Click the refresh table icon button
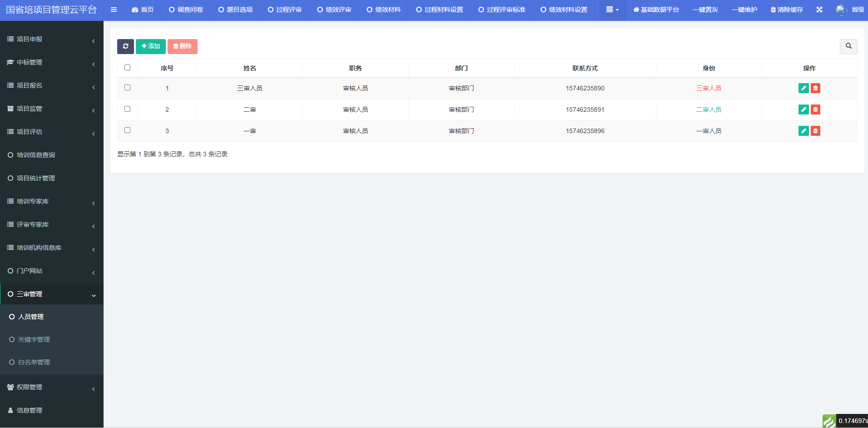Viewport: 868px width, 428px height. click(125, 46)
